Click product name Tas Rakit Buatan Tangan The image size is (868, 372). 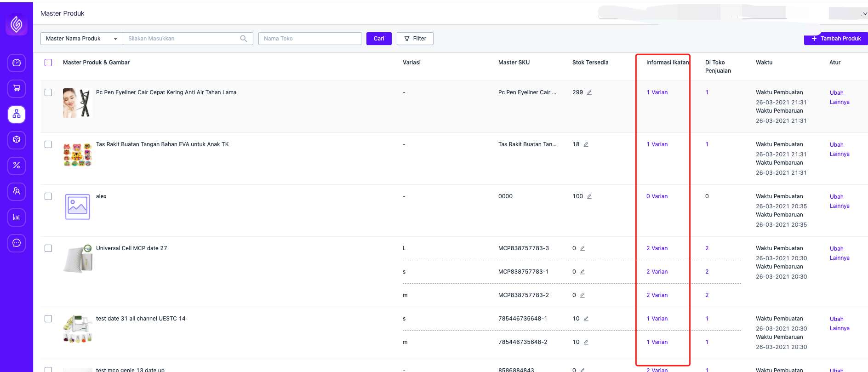162,144
